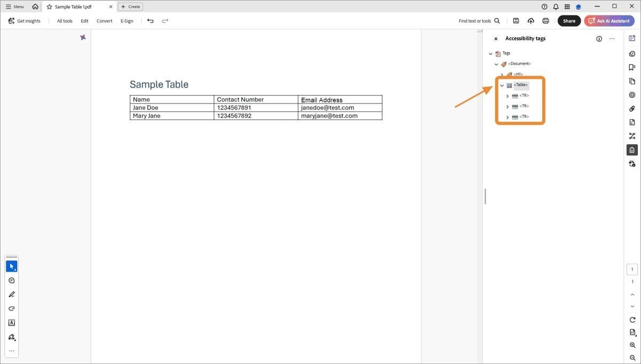Open the Sample Table 1.pdf document tab
Screen dimensions: 641x364
click(72, 6)
